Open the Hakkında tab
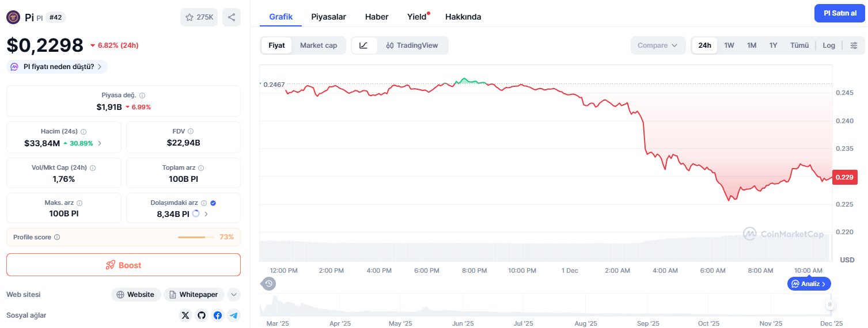Image resolution: width=868 pixels, height=328 pixels. (463, 17)
